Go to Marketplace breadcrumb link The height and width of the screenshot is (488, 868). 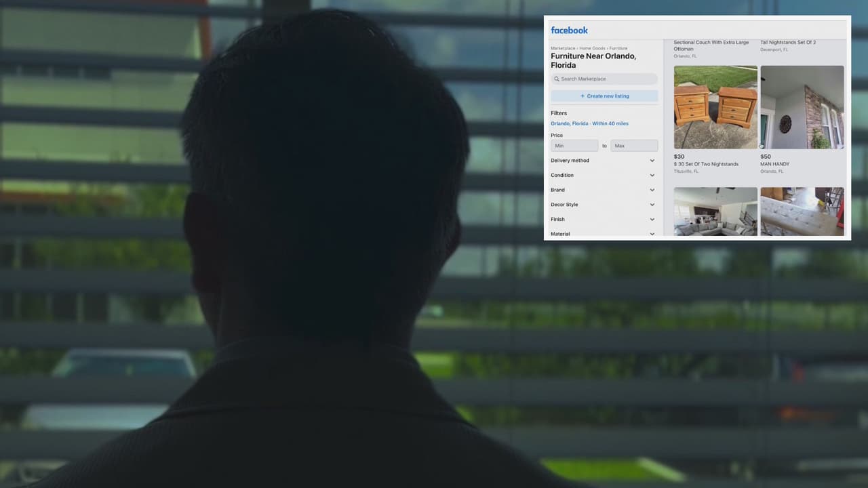(563, 49)
